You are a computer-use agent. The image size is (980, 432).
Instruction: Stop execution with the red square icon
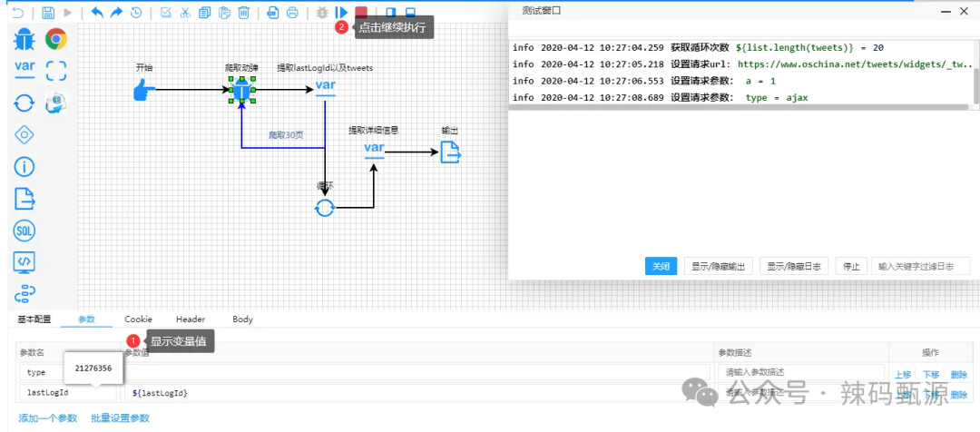tap(360, 12)
